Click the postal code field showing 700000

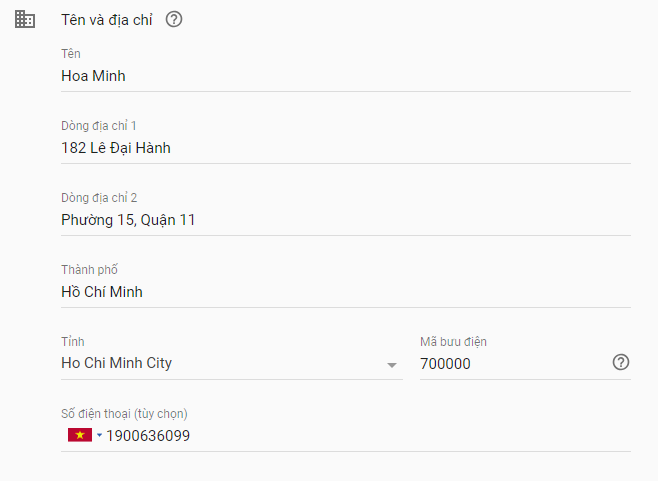click(x=510, y=364)
